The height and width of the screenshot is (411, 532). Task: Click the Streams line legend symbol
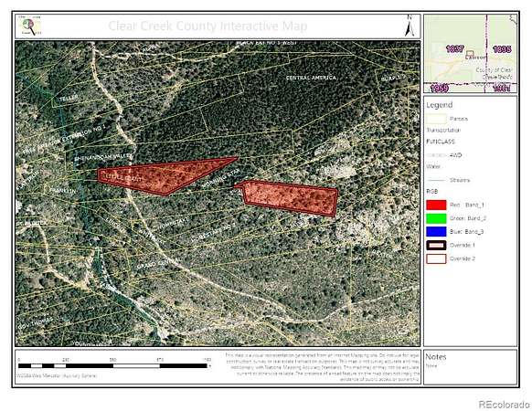pos(436,180)
